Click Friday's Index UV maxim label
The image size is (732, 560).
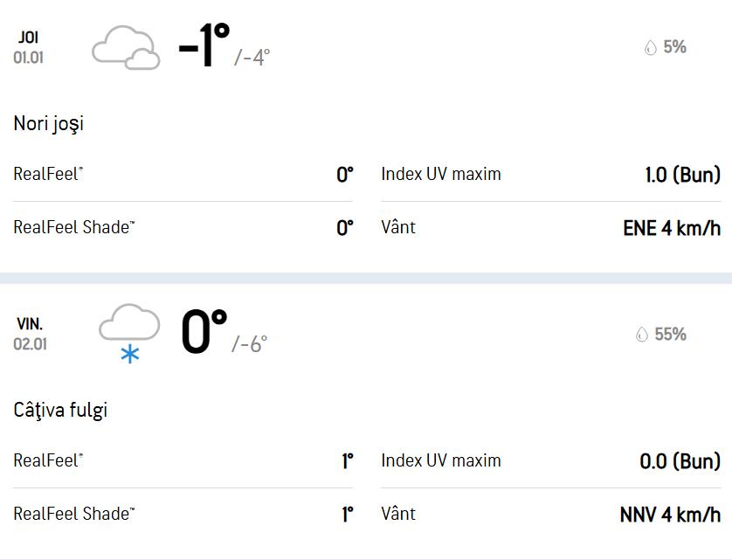point(441,460)
